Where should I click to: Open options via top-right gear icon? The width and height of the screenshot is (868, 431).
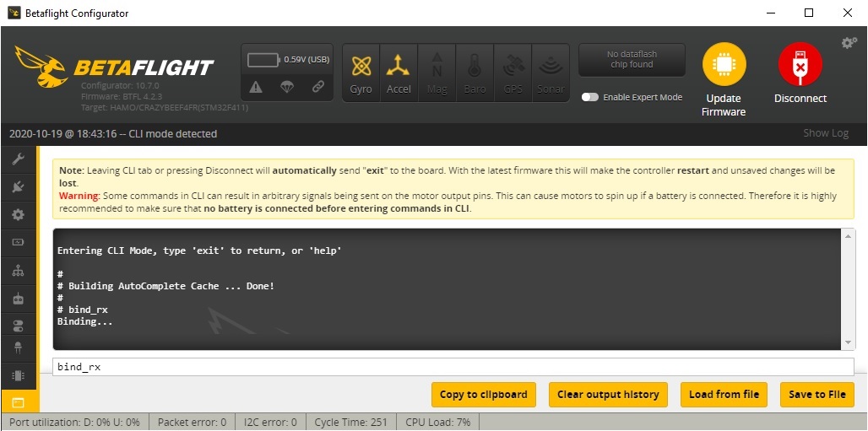(849, 43)
